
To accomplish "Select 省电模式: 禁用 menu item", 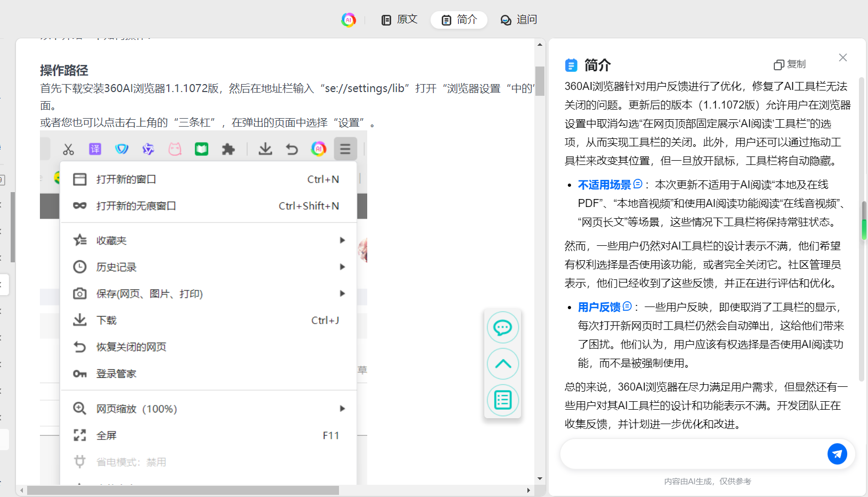I will [209, 462].
